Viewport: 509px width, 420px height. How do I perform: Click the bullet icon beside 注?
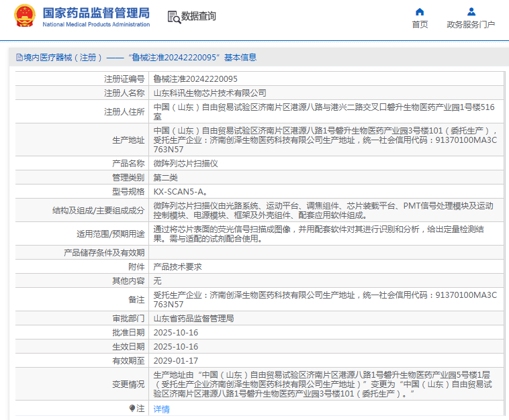tap(132, 409)
